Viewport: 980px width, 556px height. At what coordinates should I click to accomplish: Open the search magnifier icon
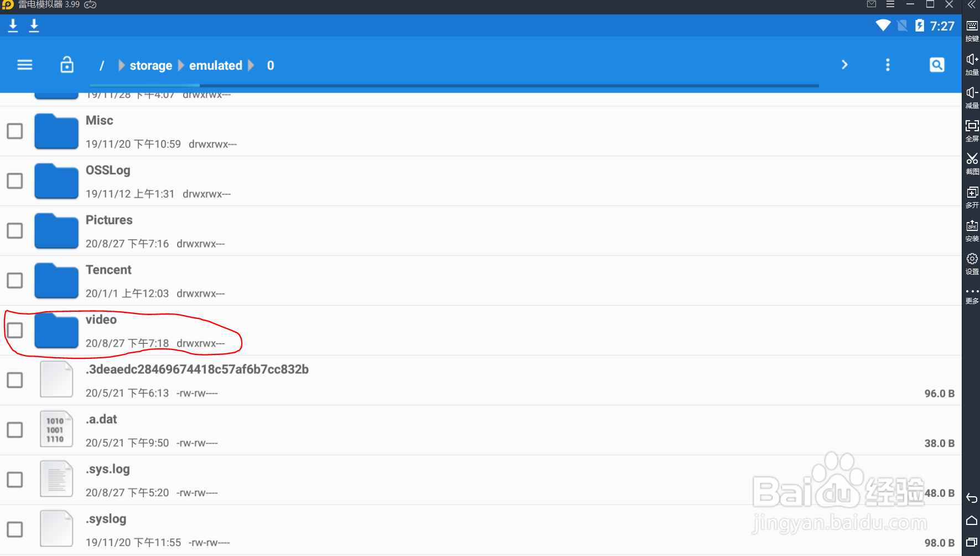tap(937, 65)
